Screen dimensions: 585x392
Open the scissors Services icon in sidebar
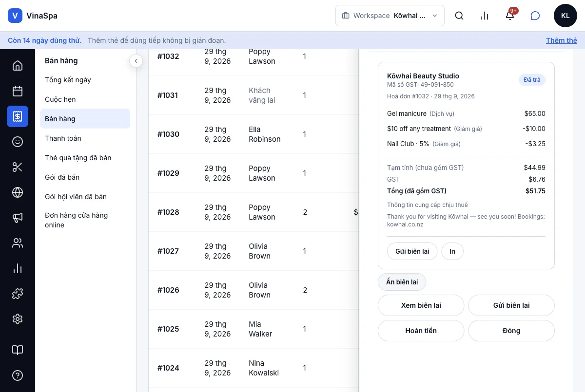coord(18,167)
